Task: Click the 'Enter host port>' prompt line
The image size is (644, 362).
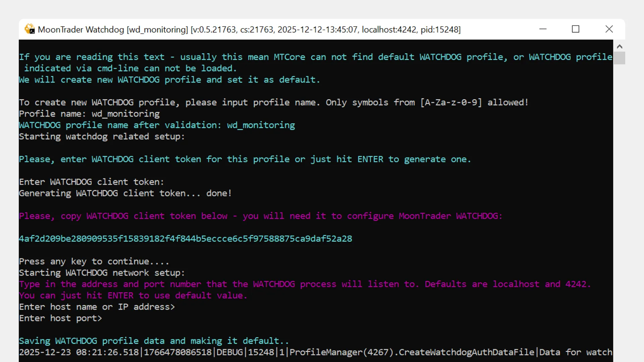Action: coord(60,318)
